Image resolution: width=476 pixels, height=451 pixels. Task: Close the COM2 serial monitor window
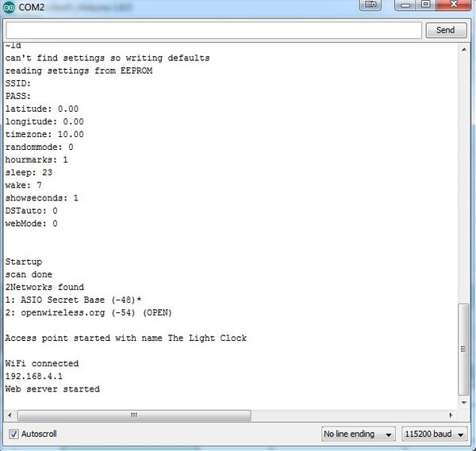(454, 5)
